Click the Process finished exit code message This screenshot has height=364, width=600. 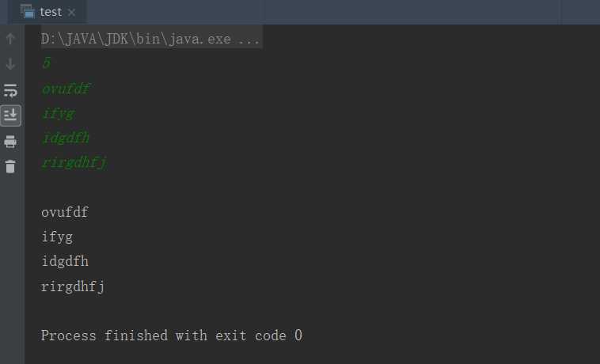pos(172,336)
